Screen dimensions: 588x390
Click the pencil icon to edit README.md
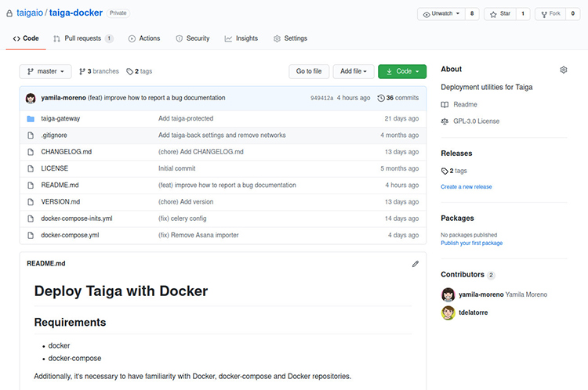pyautogui.click(x=416, y=264)
